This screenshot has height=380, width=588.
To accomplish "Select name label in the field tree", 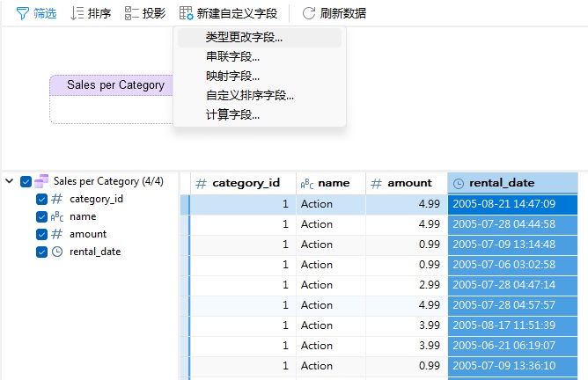I will pyautogui.click(x=83, y=216).
